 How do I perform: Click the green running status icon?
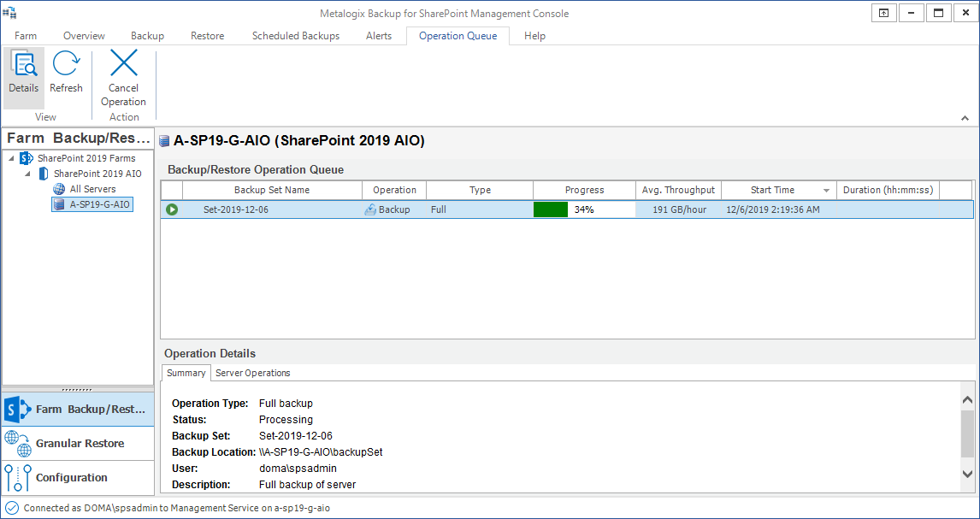[172, 209]
